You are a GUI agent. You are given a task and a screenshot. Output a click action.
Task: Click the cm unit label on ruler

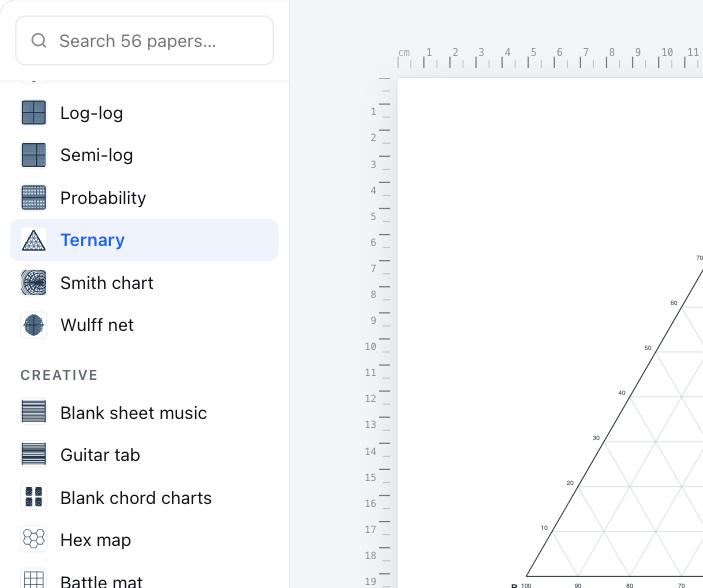click(404, 52)
